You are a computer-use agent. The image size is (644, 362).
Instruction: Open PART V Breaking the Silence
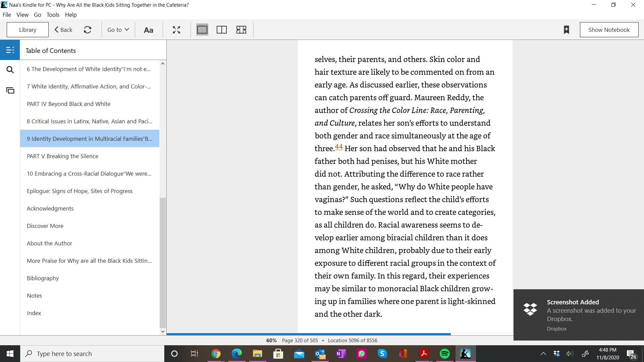point(90,156)
